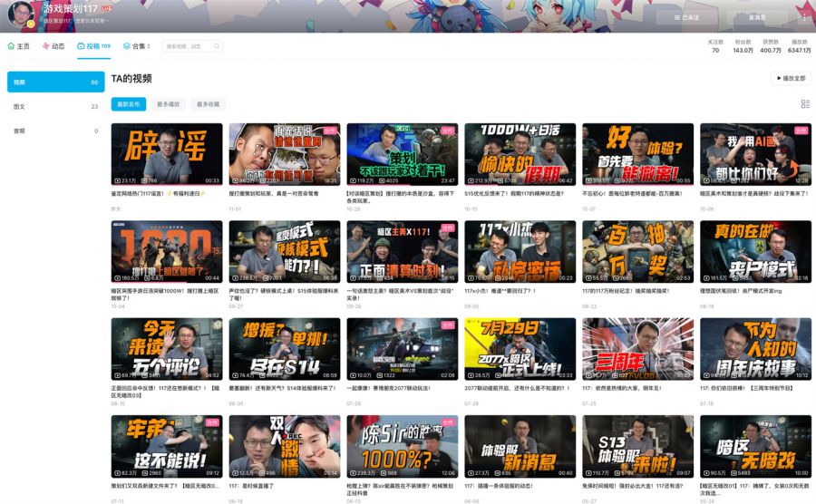Open the three-dot more options menu

coord(803,17)
